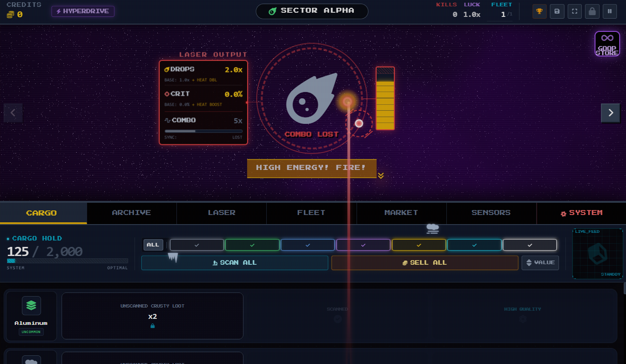Click the asteroid target in the center
Screen dimensions: 626x364
(312, 99)
